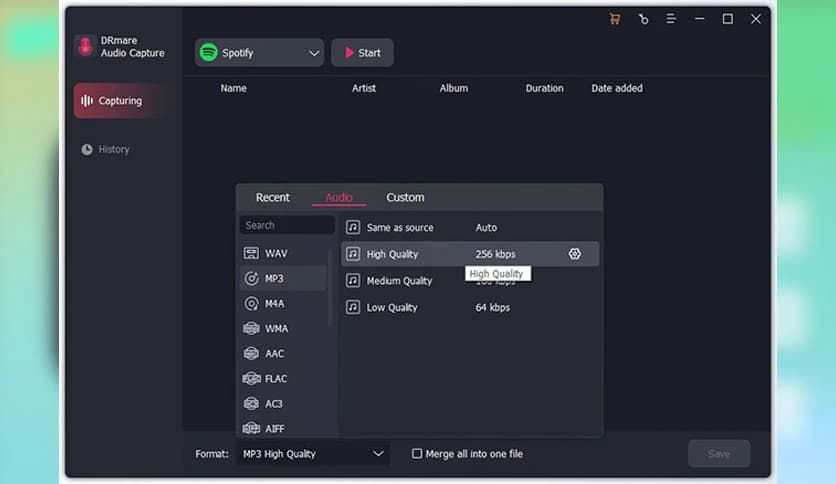Click the Spotify logo icon
The width and height of the screenshot is (836, 484).
pos(208,52)
